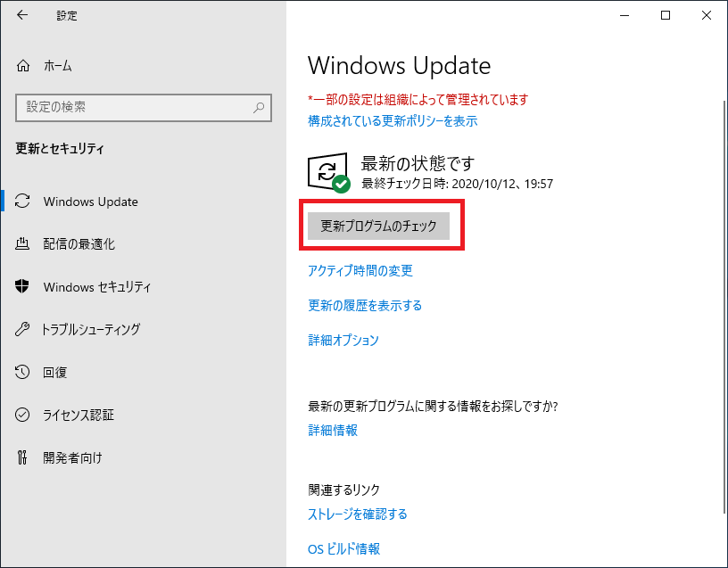The height and width of the screenshot is (568, 728).
Task: Click the back arrow icon
Action: pos(22,15)
